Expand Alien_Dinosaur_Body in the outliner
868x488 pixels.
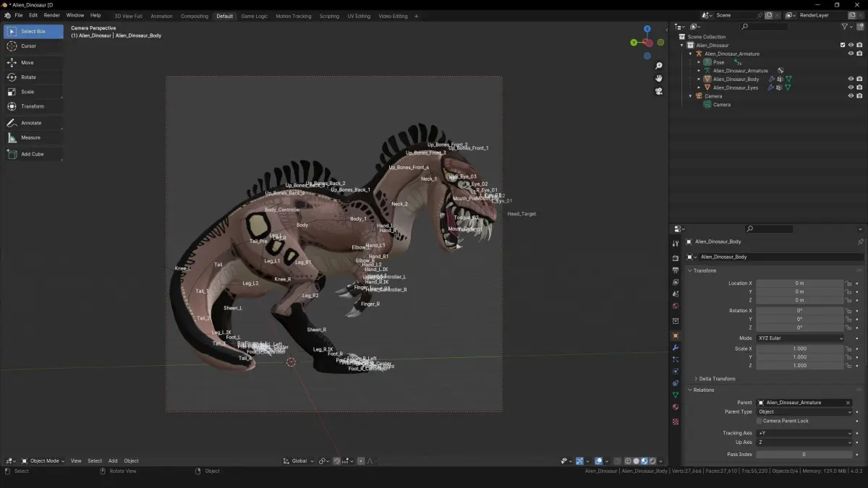tap(699, 79)
